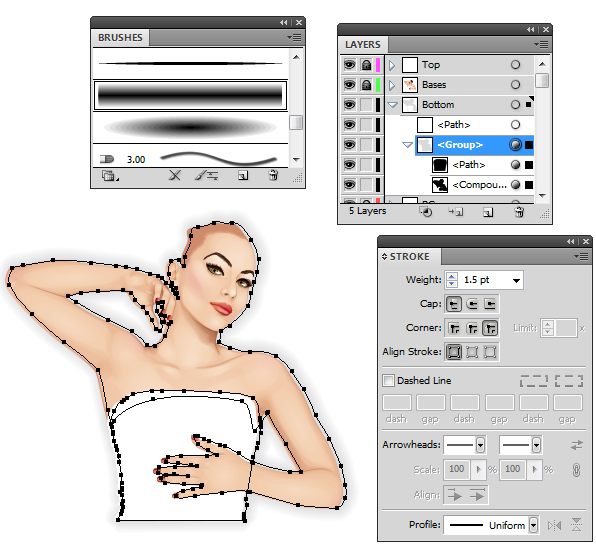Select the STROKE panel tab

click(410, 257)
